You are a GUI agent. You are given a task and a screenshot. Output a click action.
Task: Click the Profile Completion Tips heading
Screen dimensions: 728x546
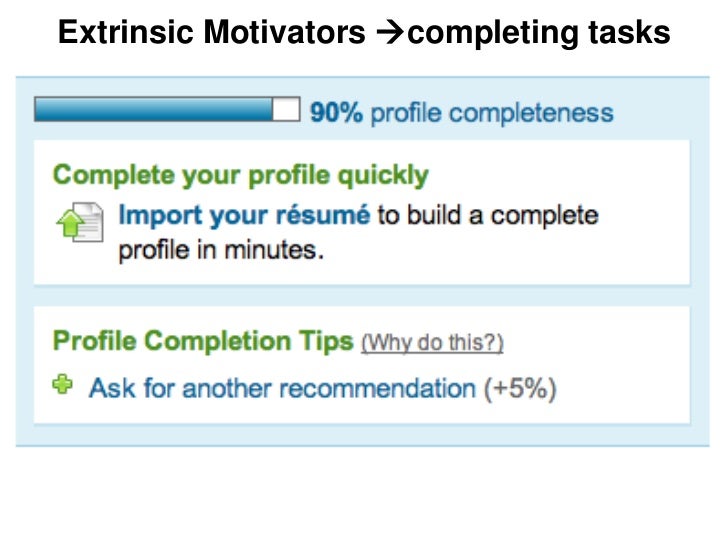tap(203, 341)
